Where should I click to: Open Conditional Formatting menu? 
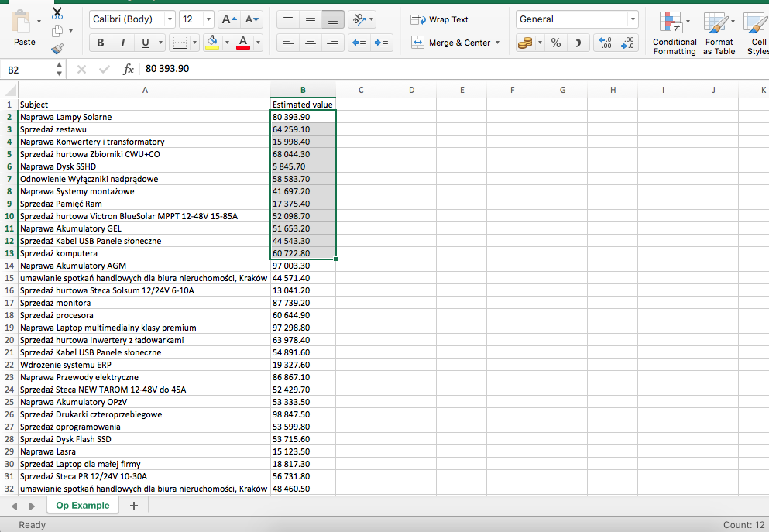coord(675,33)
